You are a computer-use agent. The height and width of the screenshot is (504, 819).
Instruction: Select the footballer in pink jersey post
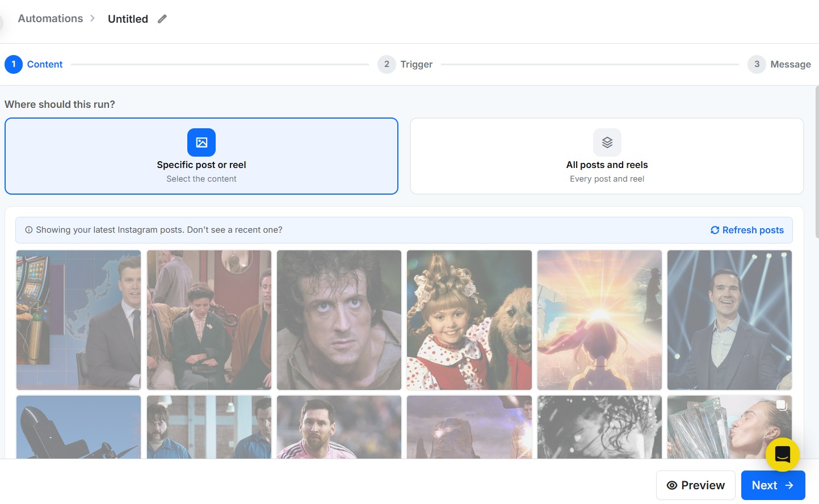pos(339,427)
